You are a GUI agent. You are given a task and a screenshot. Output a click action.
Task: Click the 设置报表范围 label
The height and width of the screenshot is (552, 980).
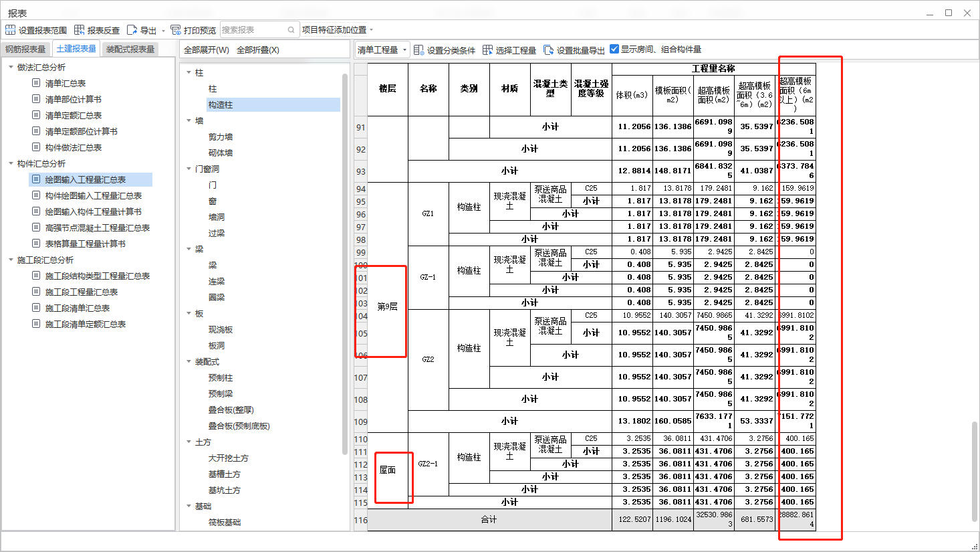click(43, 30)
